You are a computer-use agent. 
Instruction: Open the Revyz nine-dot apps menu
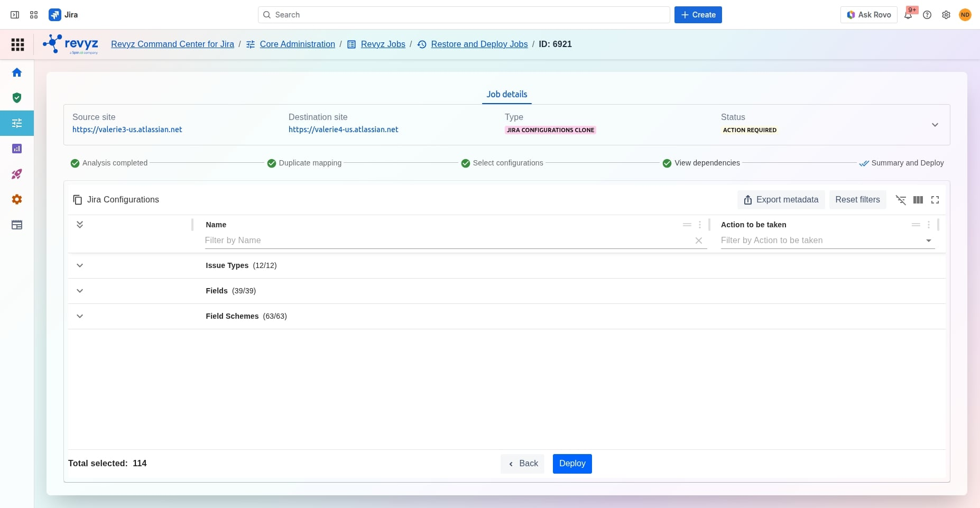(17, 44)
